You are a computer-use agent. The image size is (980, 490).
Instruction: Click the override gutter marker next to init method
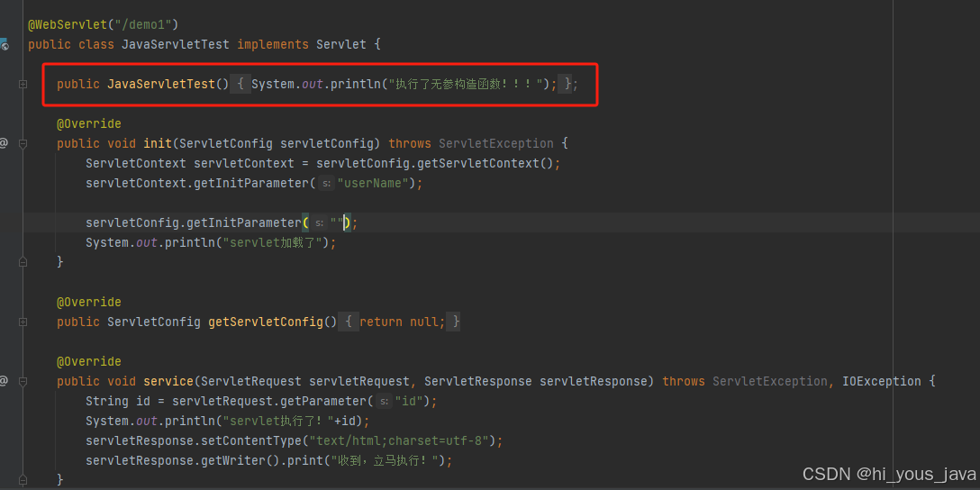[x=3, y=143]
